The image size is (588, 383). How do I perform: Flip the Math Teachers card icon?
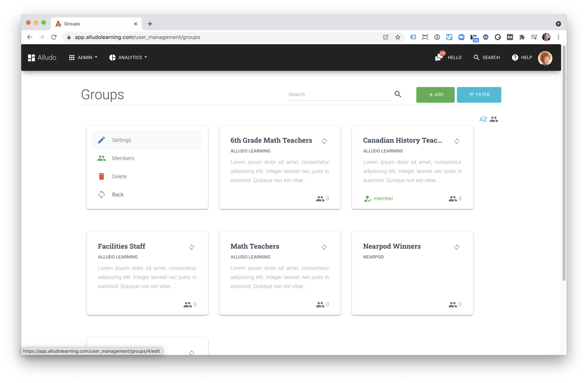[x=324, y=247]
